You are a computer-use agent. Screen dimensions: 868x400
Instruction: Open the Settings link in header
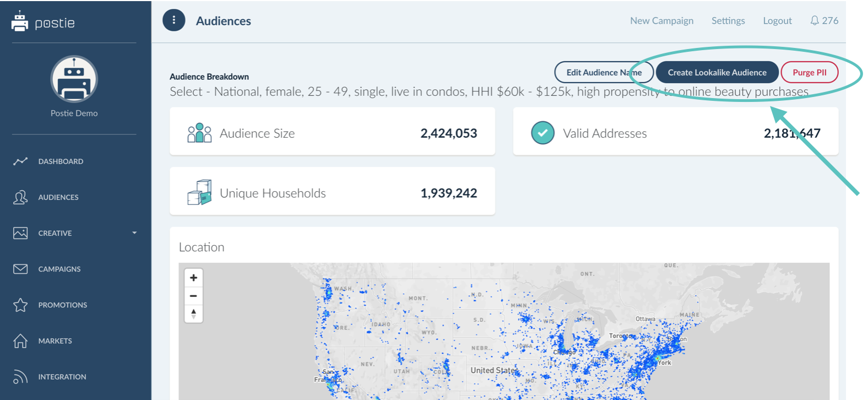pyautogui.click(x=728, y=20)
